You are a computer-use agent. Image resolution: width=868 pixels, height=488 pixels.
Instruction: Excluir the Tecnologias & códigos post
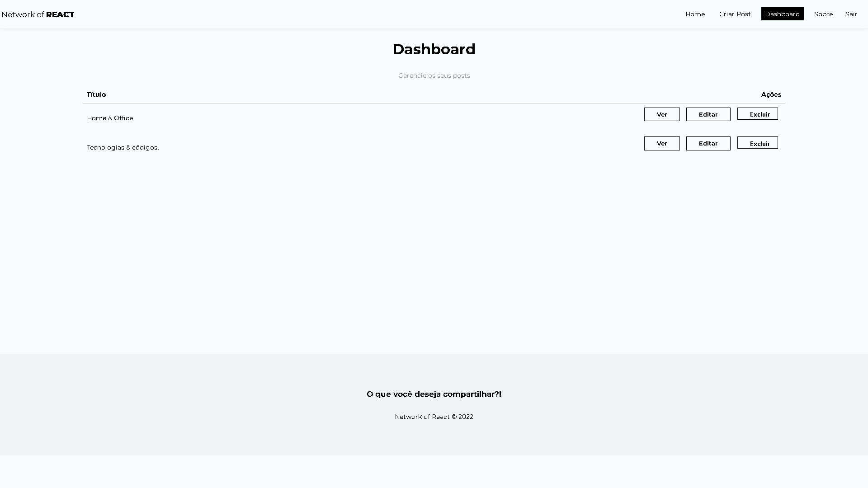tap(757, 143)
